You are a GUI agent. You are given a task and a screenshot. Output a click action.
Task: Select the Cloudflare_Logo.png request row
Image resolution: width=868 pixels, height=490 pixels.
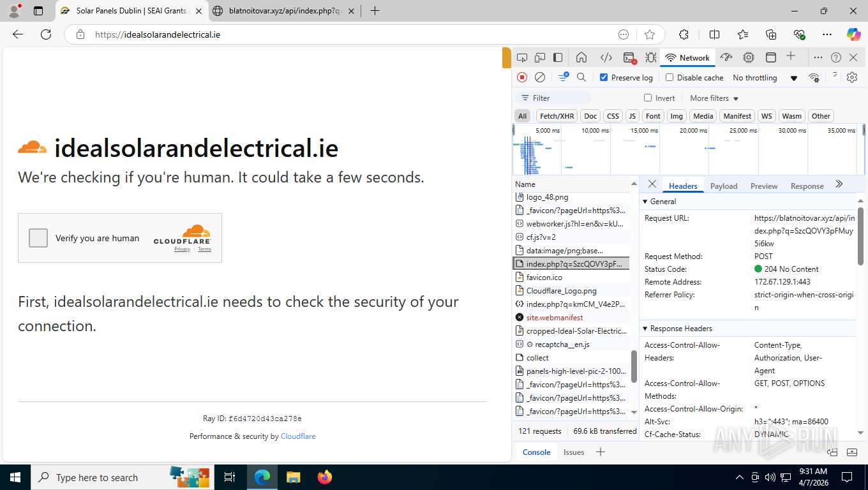click(x=571, y=290)
